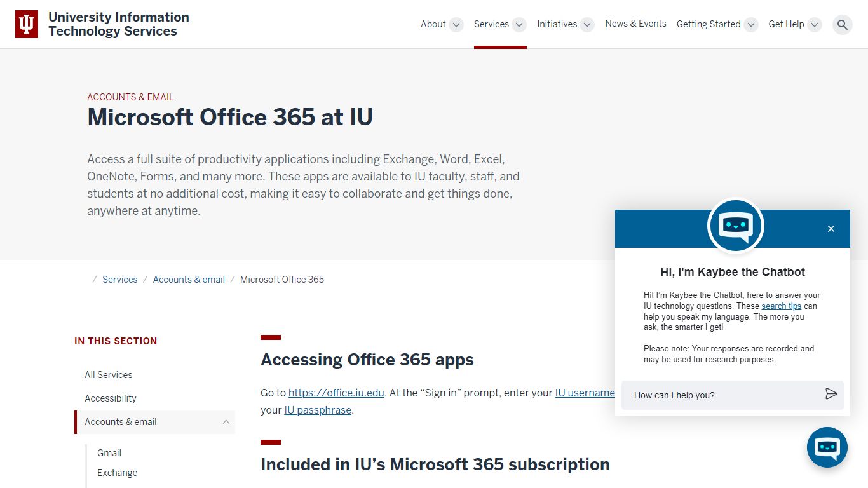868x488 pixels.
Task: Click Included in IU's Microsoft 365 subscription heading
Action: (435, 464)
